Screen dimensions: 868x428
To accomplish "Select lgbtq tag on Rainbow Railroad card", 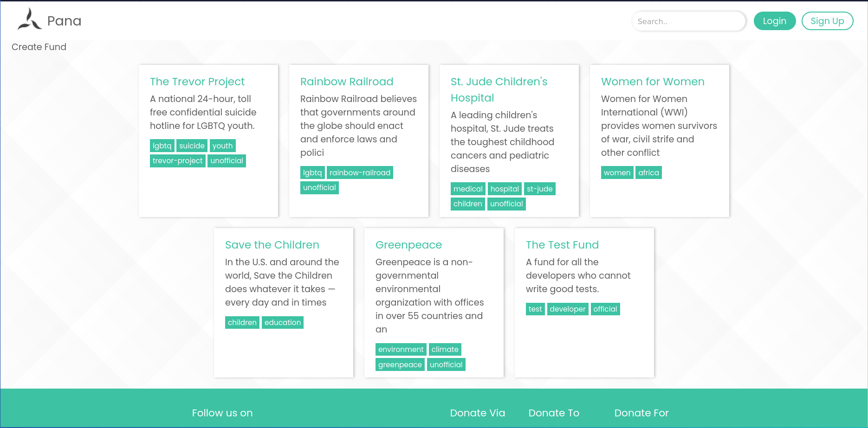I will [x=312, y=172].
